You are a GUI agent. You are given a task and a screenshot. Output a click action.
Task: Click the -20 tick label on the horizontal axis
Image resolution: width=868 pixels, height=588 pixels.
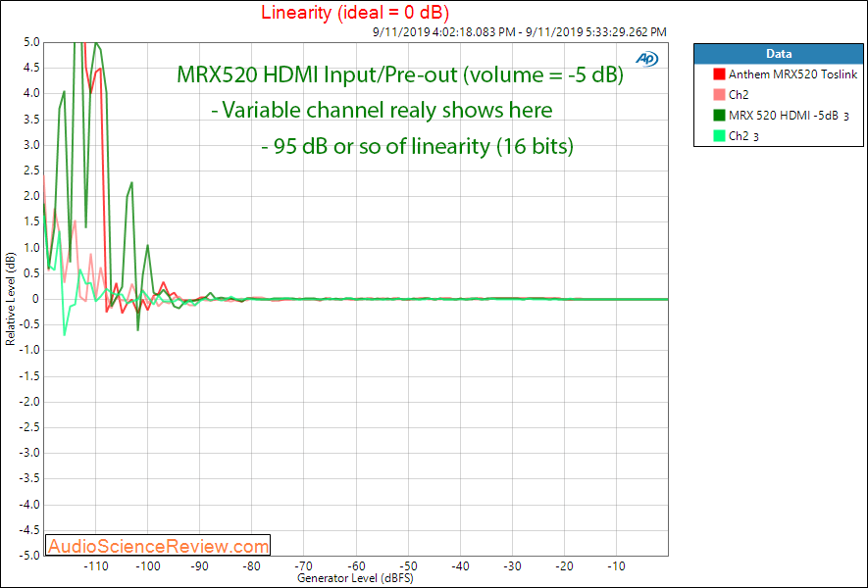pos(564,566)
